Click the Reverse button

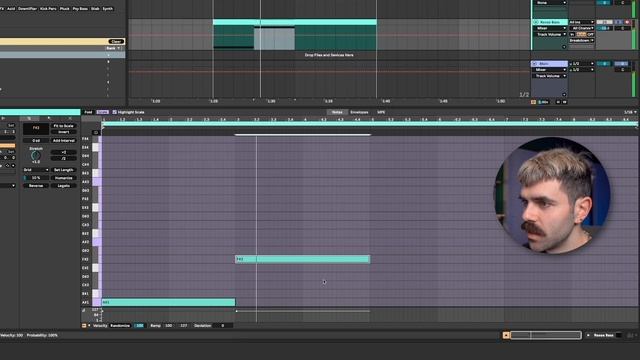(36, 186)
